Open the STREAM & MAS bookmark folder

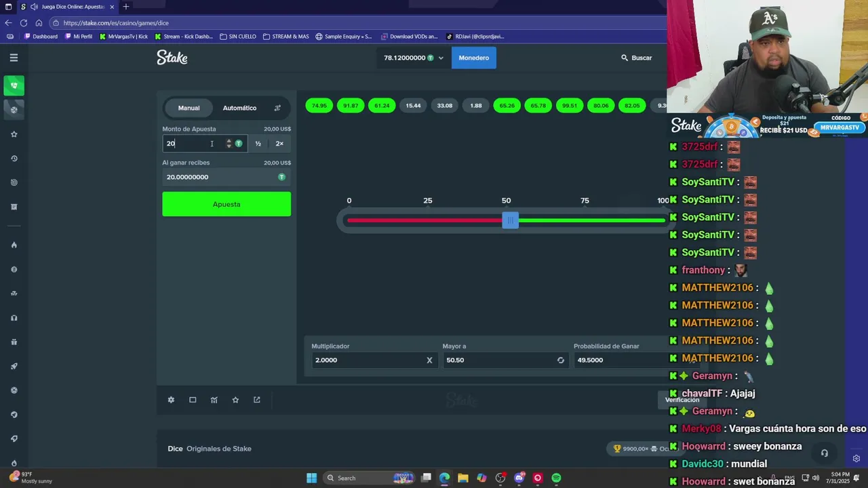285,37
